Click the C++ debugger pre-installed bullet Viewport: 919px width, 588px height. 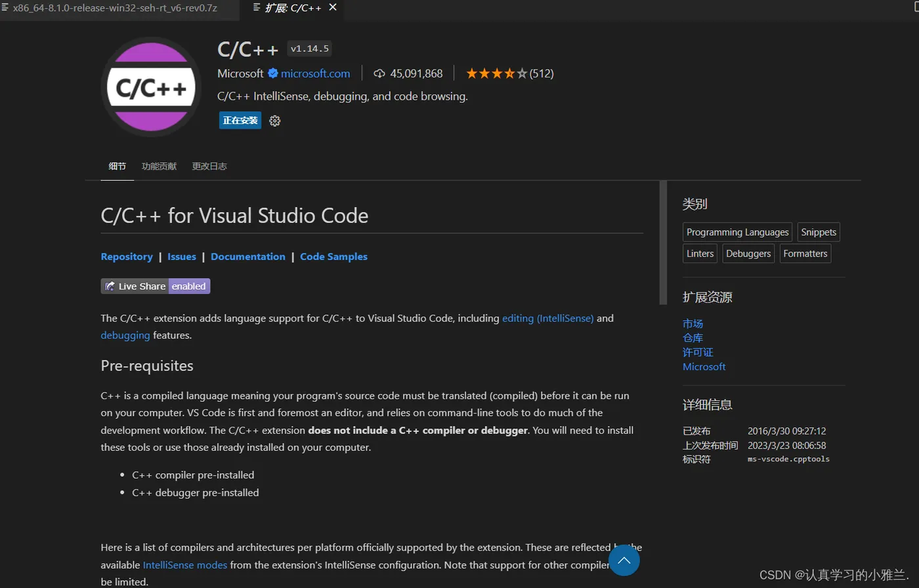click(x=196, y=493)
